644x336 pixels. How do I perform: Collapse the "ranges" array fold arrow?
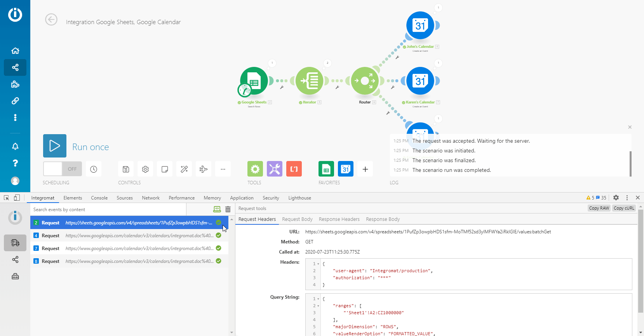[319, 306]
